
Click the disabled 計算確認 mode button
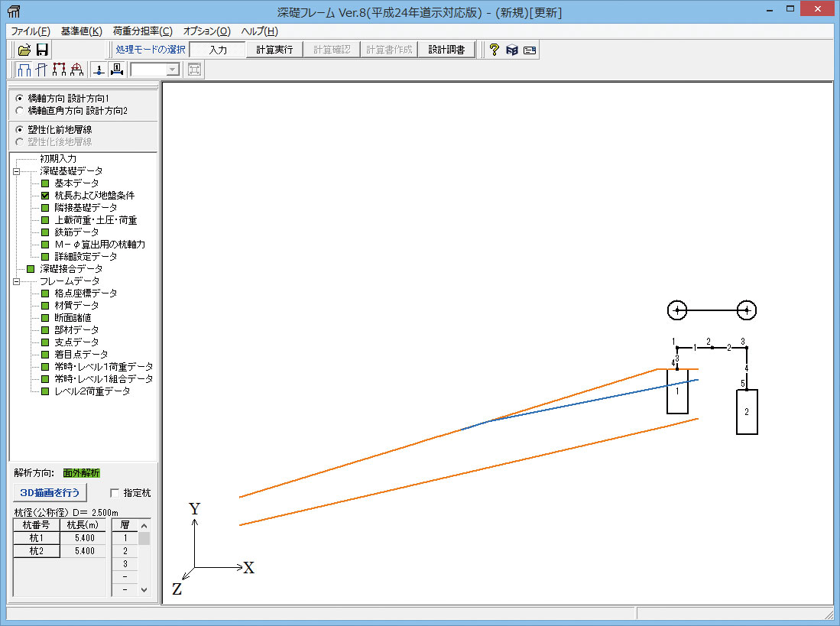[332, 50]
